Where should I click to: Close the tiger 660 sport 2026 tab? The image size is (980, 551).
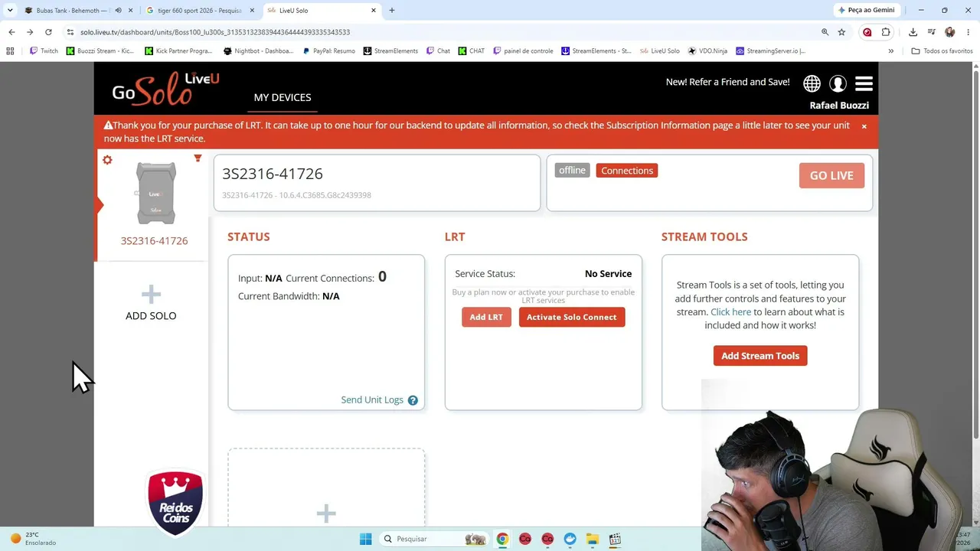coord(252,11)
